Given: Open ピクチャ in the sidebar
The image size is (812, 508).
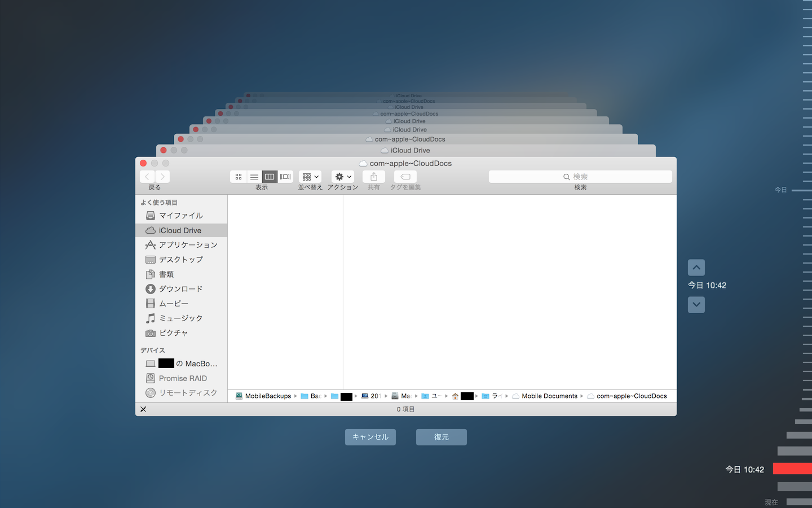Looking at the screenshot, I should click(x=181, y=333).
